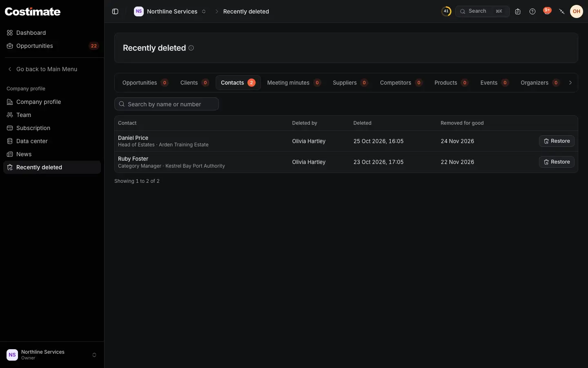Toggle the sidebar panel icon
Image resolution: width=588 pixels, height=368 pixels.
click(115, 11)
